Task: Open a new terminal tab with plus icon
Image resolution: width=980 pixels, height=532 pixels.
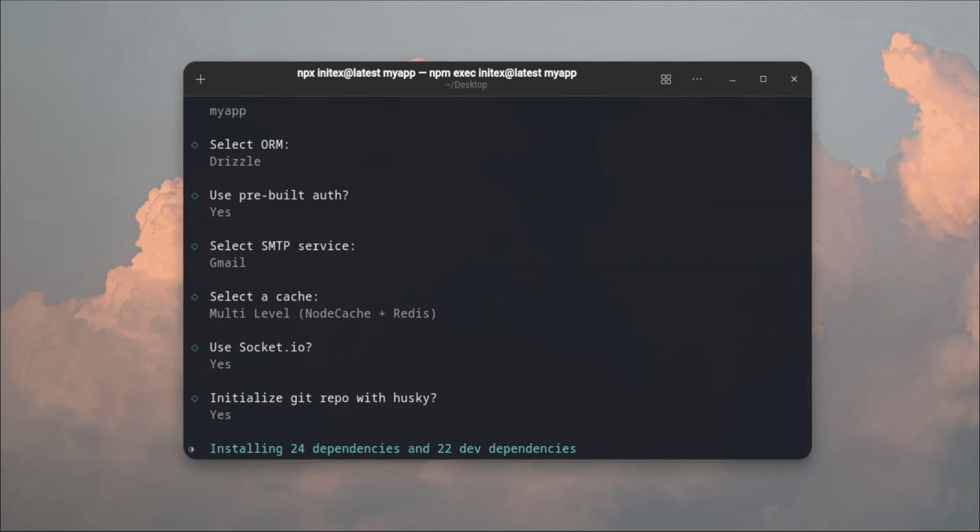Action: 201,80
